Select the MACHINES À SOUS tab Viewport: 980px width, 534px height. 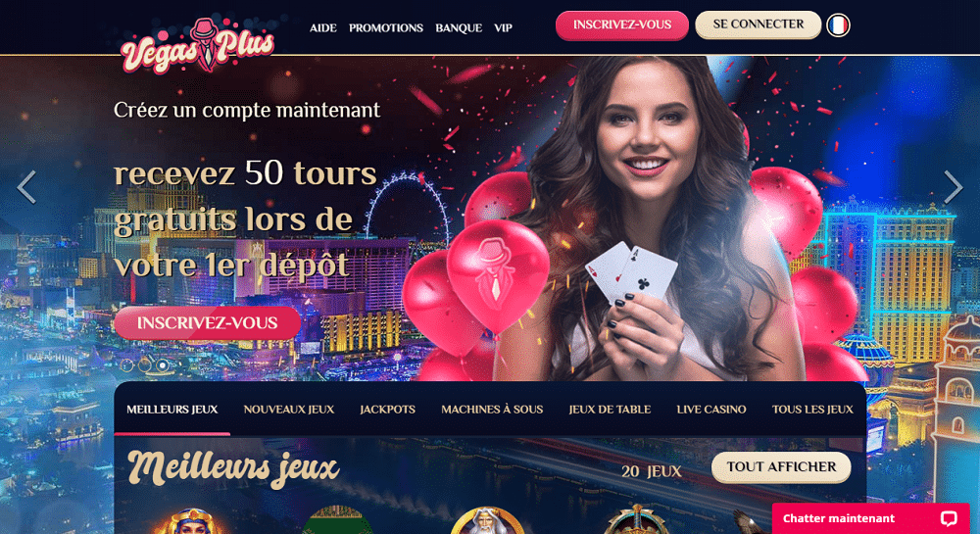coord(492,410)
